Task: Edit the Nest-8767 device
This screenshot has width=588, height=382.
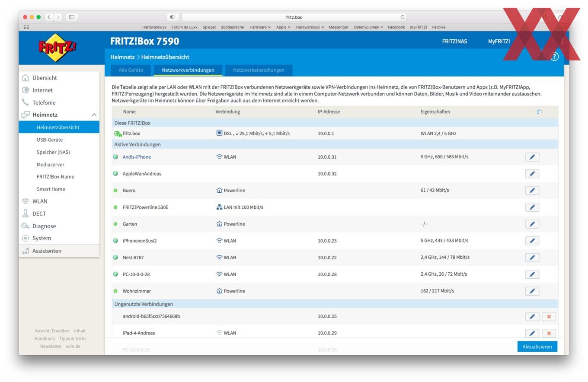Action: 532,258
